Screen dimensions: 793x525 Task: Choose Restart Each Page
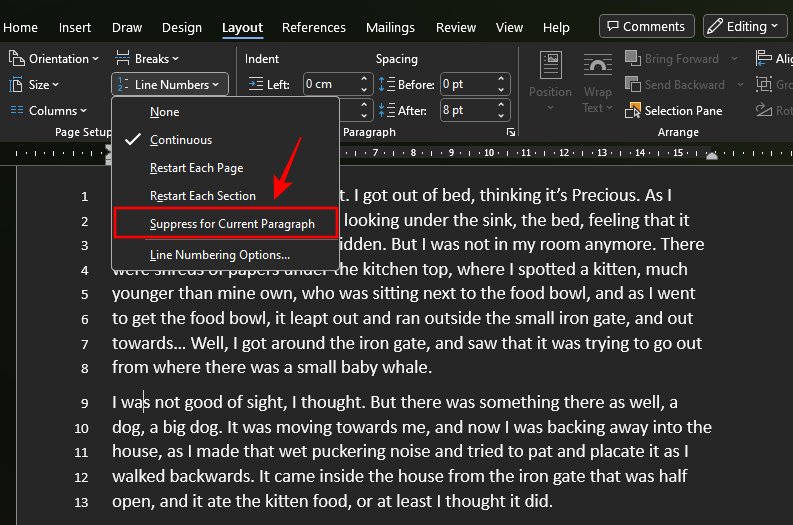pos(226,167)
